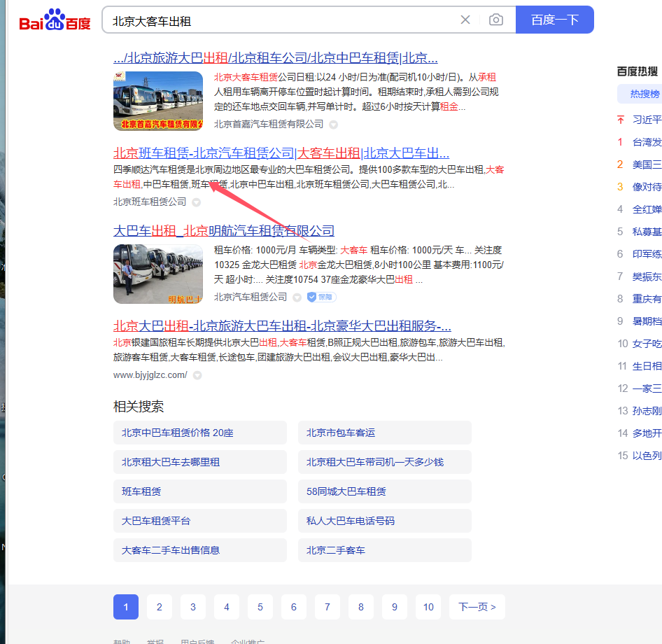
Task: Open hot search number 5 私募基
Action: click(647, 232)
